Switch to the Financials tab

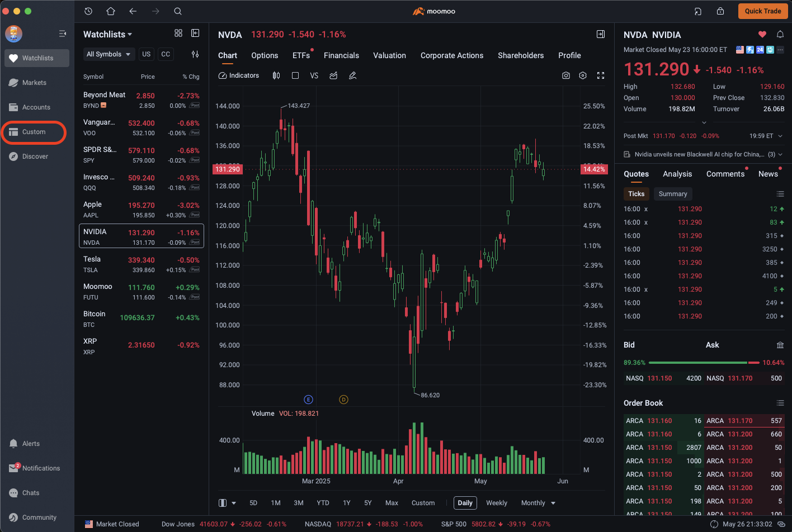pos(341,55)
